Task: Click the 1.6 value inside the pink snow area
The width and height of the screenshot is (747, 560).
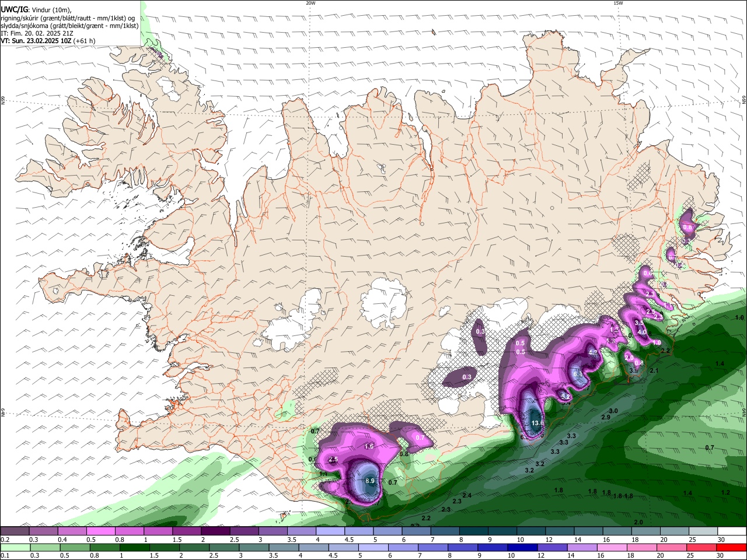Action: tap(369, 446)
